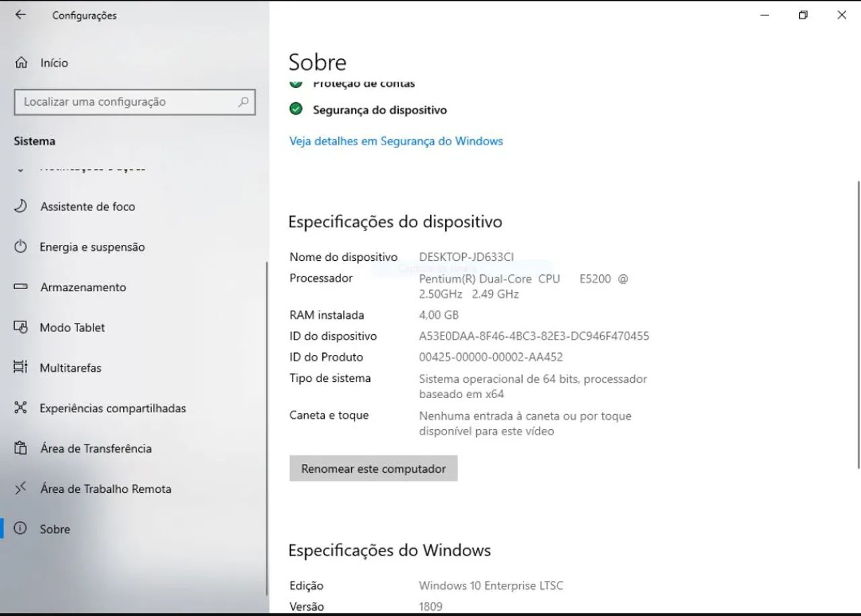Click the Área de Trabalho Remota icon
Viewport: 861px width, 616px height.
pos(21,488)
